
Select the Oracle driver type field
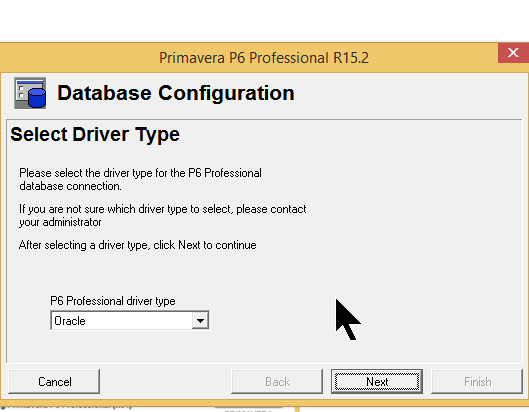click(x=130, y=321)
